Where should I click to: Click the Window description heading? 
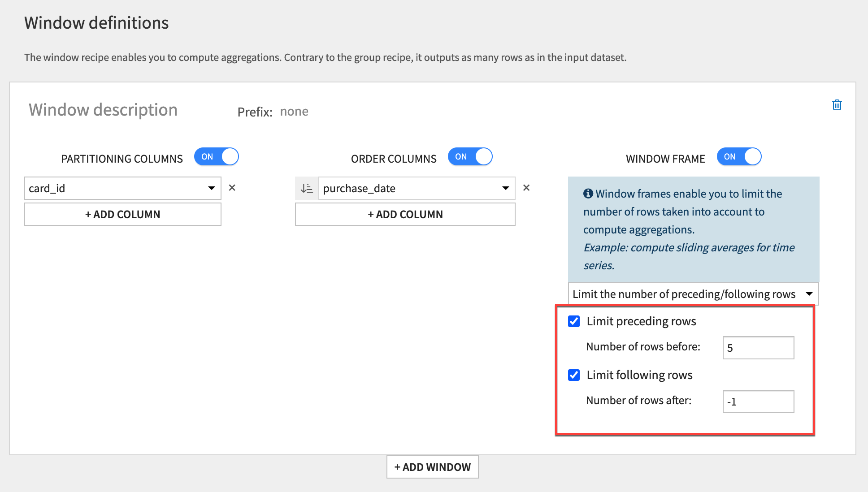click(x=102, y=109)
